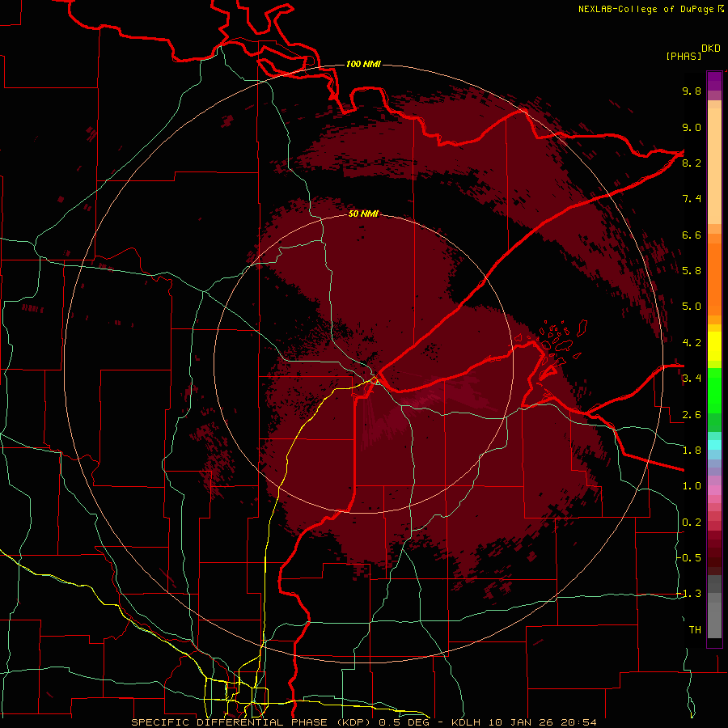Screen dimensions: 728x728
Task: Click the (KDP) abbreviation in the caption
Action: 354,722
